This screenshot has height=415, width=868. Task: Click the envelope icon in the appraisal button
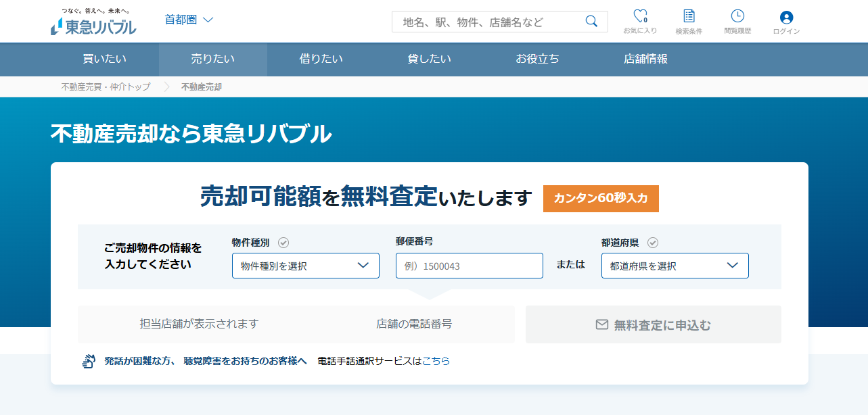coord(601,324)
